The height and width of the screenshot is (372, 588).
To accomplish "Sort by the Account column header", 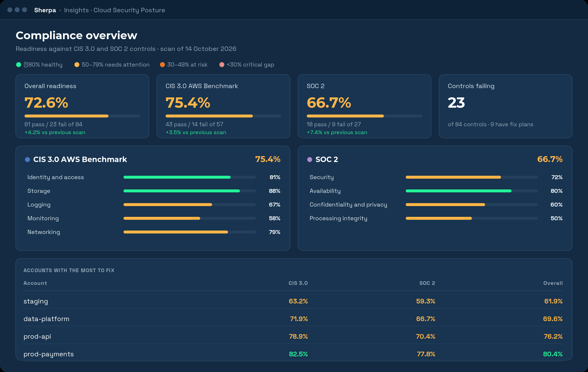I will tap(35, 283).
